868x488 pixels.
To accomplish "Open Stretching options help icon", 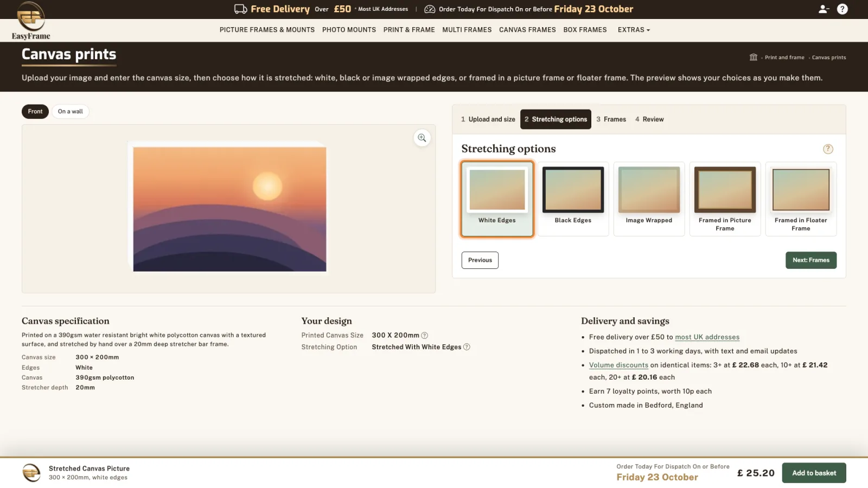I will point(828,149).
